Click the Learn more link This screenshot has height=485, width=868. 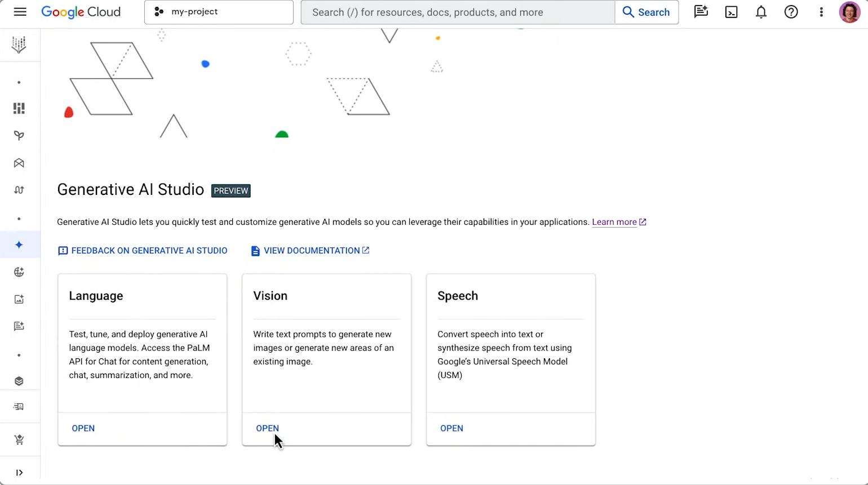tap(614, 222)
